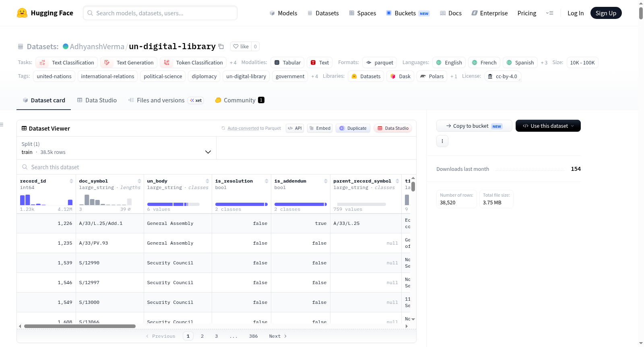This screenshot has height=347, width=644.
Task: Click the Log In link
Action: 576,13
